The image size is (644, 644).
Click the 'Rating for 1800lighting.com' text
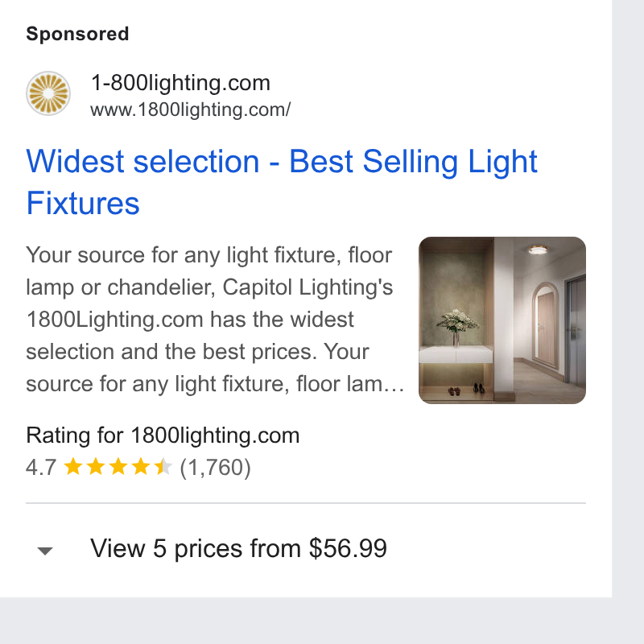coord(163,436)
